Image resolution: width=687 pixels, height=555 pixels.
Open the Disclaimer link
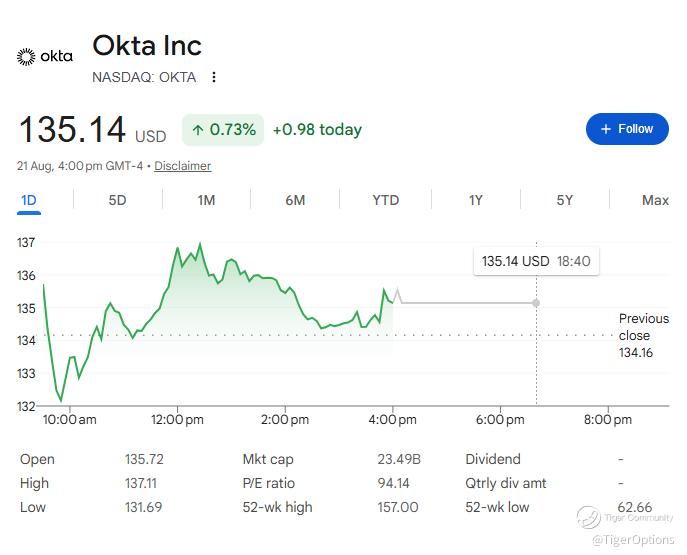[183, 166]
